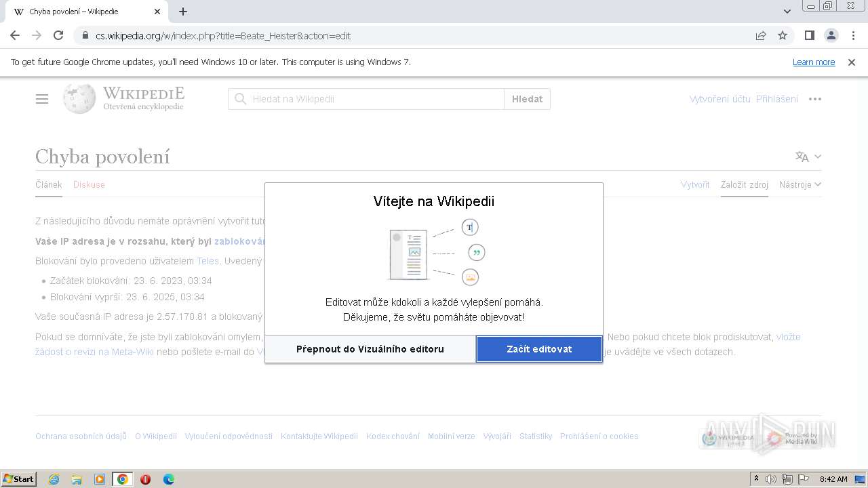Close the Chyba povolení browser tab

[157, 12]
